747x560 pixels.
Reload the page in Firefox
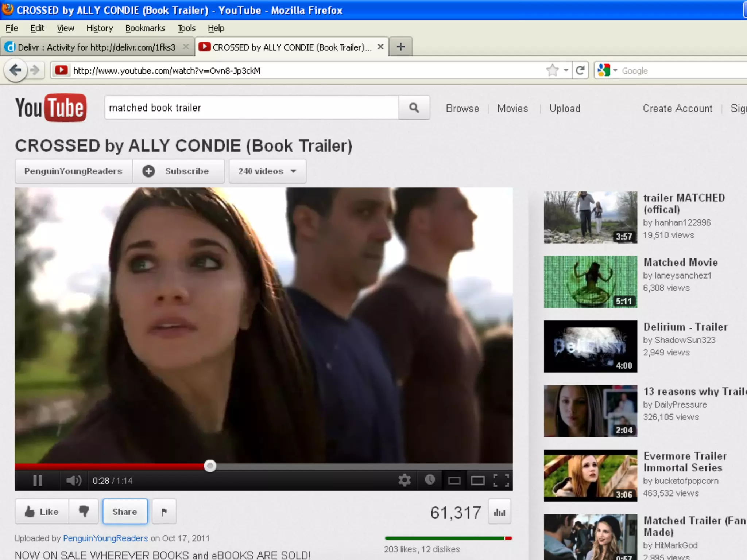click(580, 70)
